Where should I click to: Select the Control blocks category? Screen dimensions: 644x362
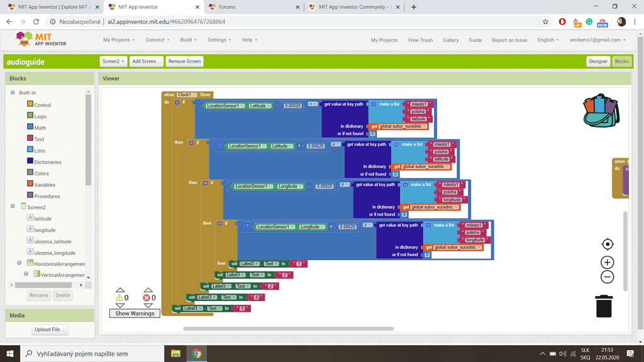click(x=42, y=105)
